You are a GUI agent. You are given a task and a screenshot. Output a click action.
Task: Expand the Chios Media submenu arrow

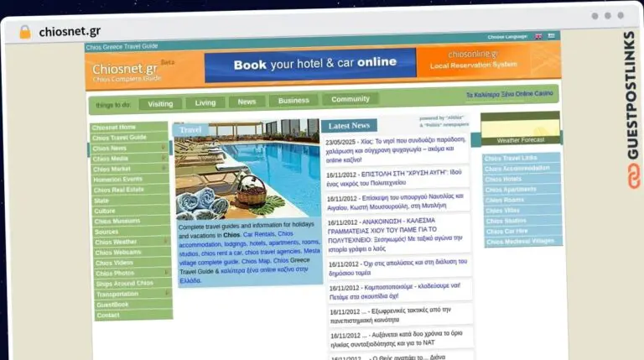164,158
